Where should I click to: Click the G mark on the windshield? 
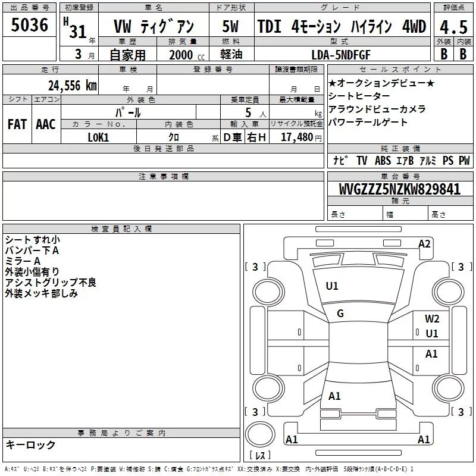[340, 314]
